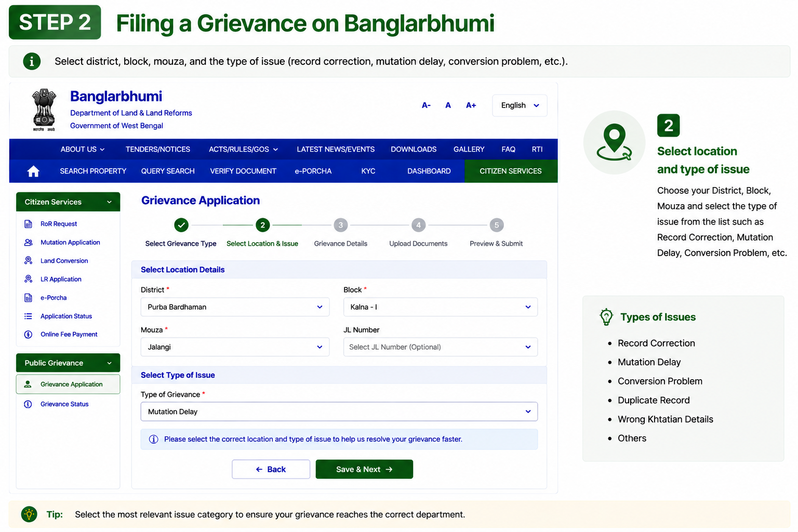Open the Block dropdown showing Kalna - I
The image size is (798, 532).
[441, 307]
